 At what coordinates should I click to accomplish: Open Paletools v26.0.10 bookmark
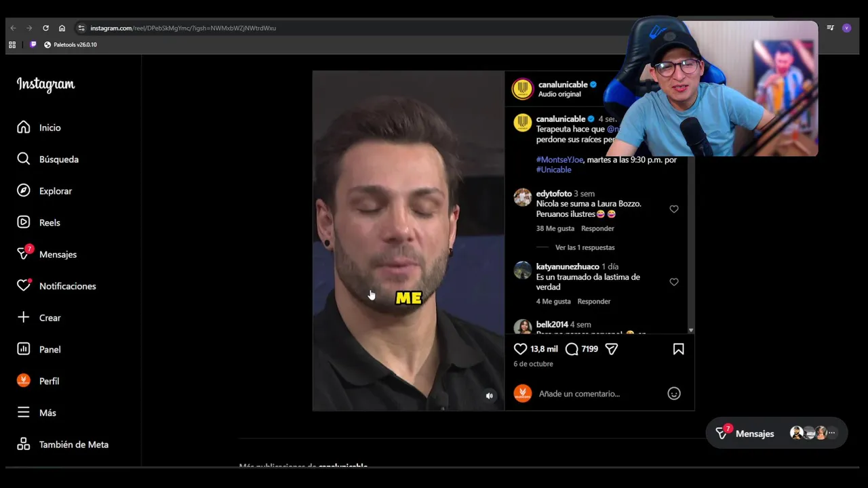(x=71, y=45)
